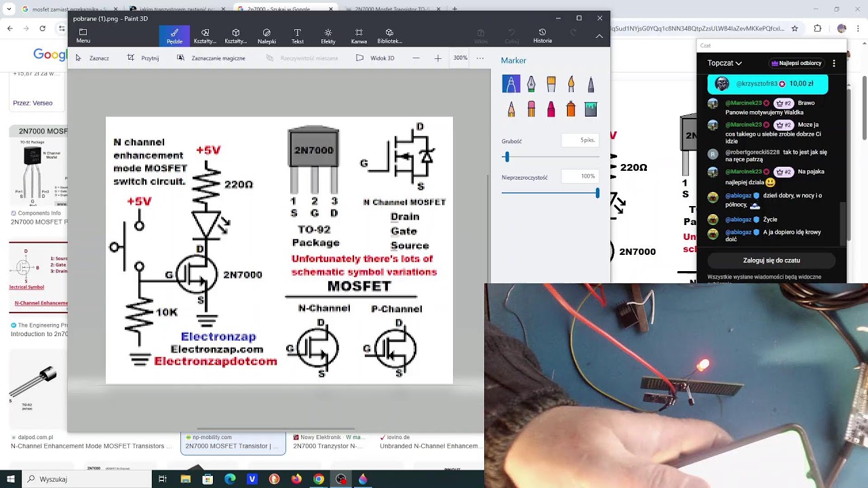This screenshot has width=868, height=488.
Task: Zoom out with the minus button
Action: [416, 58]
